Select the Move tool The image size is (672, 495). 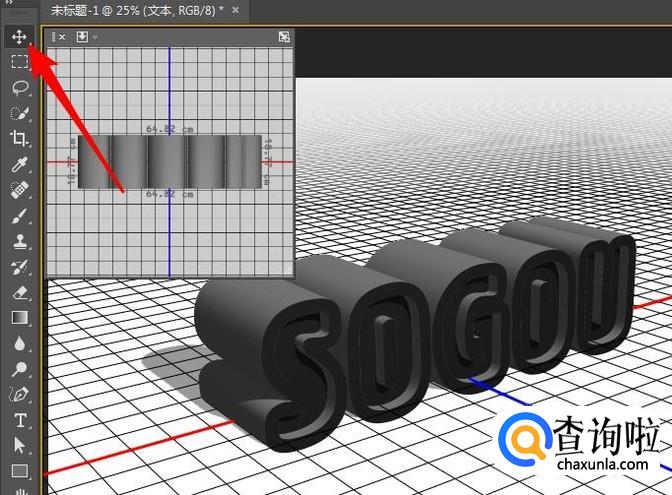pyautogui.click(x=19, y=37)
